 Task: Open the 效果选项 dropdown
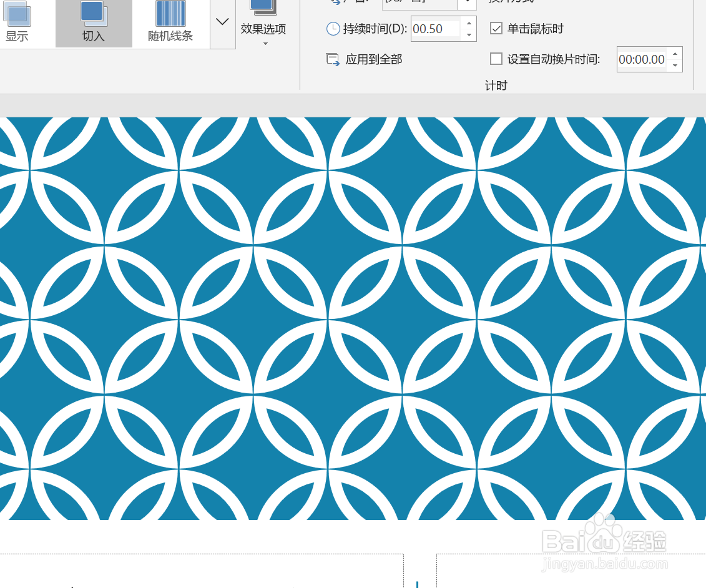point(264,24)
